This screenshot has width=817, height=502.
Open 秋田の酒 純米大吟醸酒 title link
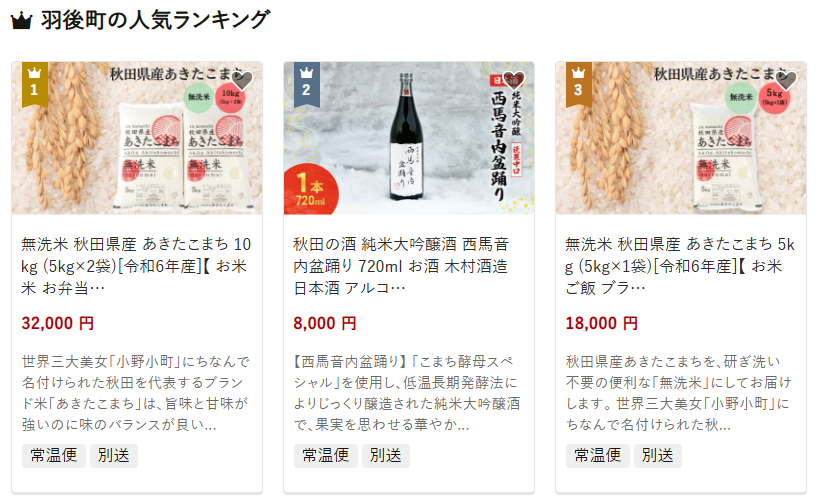401,266
